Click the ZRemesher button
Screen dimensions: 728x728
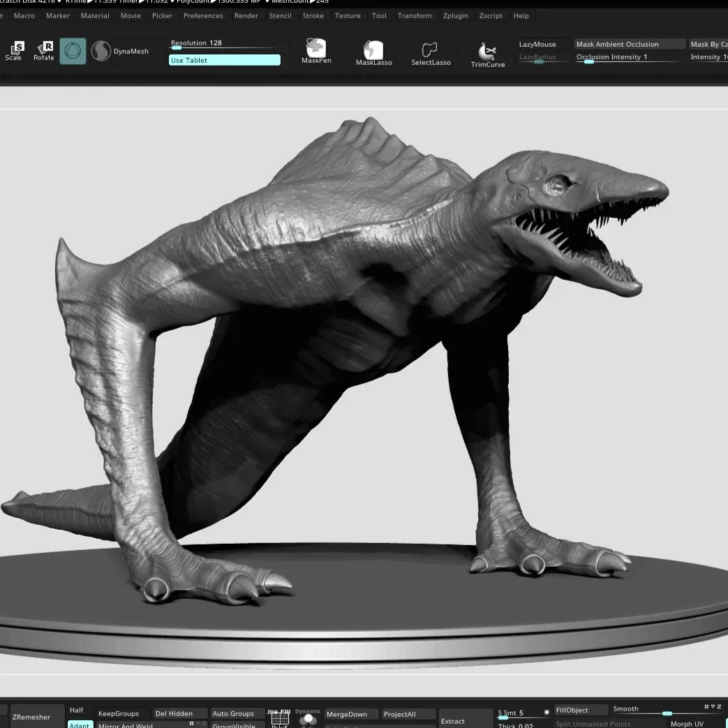[x=36, y=716]
